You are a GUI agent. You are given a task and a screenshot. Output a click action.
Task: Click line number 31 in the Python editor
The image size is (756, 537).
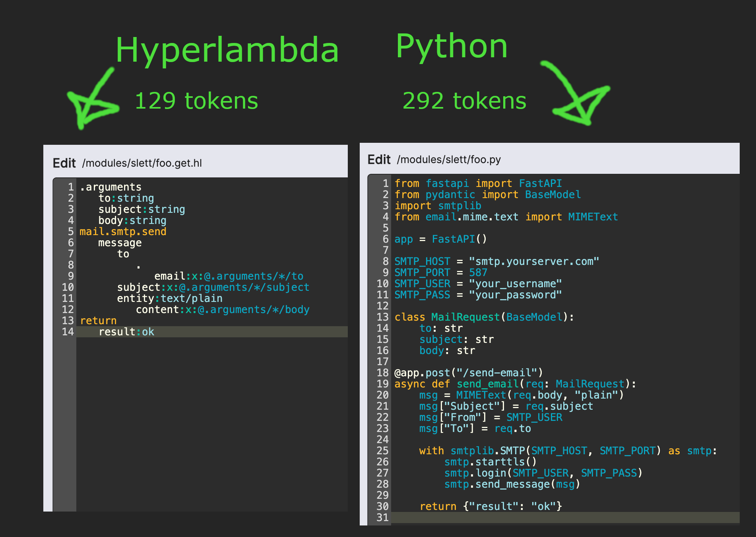tap(383, 518)
